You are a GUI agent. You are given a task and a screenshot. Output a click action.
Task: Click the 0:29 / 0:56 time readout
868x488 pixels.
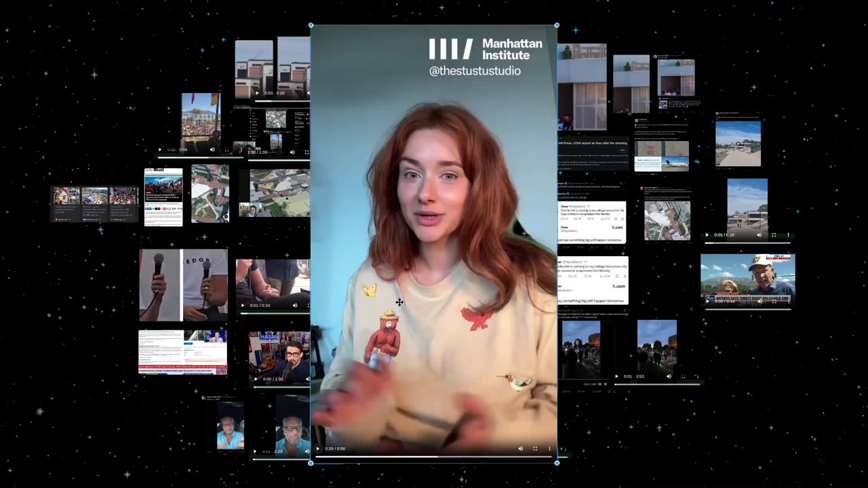[335, 449]
